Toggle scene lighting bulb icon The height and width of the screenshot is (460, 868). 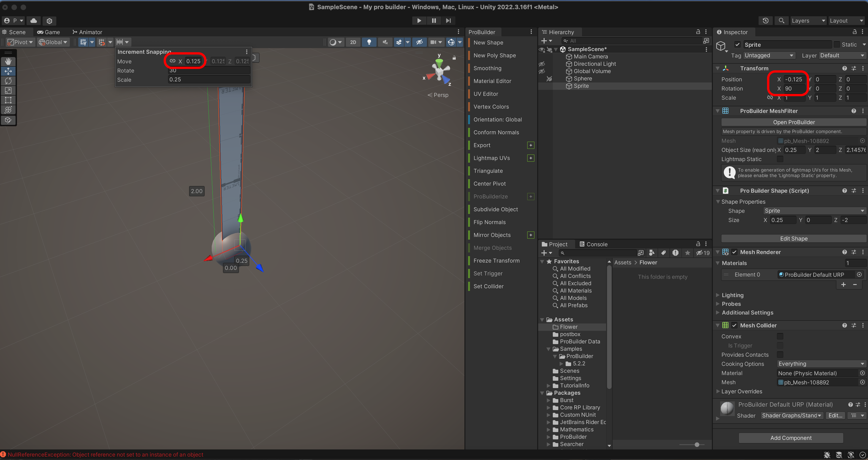coord(369,42)
